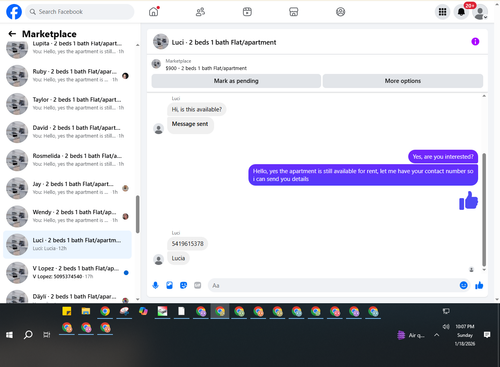500x367 pixels.
Task: Open V Lopez's unread conversation
Action: coord(67,272)
